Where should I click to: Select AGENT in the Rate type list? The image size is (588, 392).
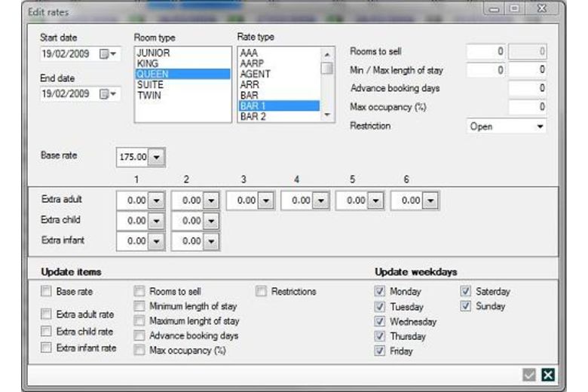255,75
